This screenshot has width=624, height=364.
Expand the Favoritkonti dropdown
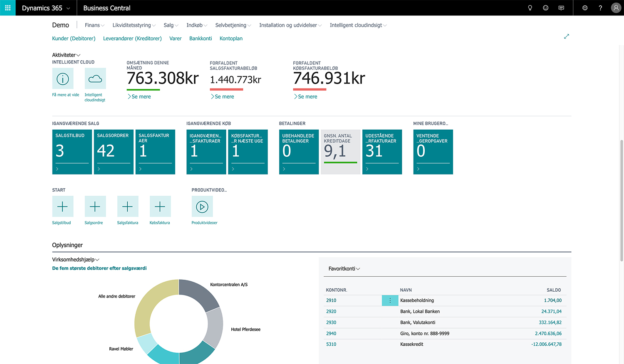344,269
